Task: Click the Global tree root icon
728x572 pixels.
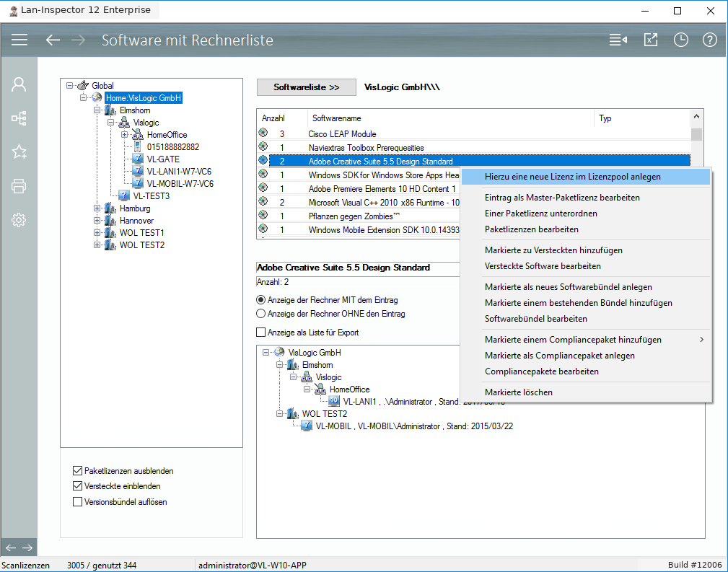Action: (x=83, y=85)
